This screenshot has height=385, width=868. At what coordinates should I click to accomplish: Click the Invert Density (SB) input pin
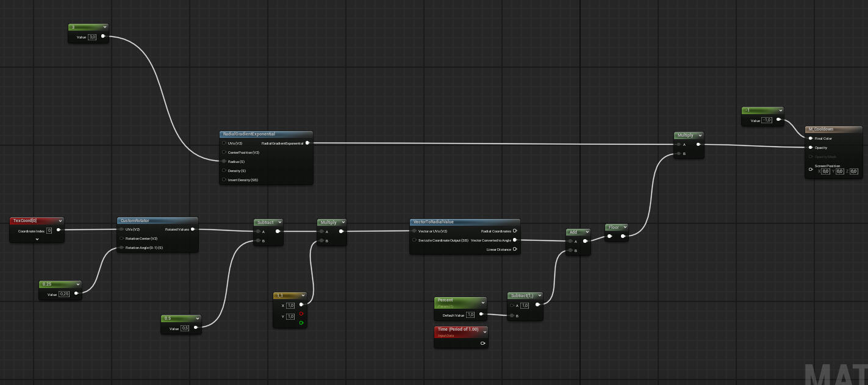pos(224,180)
